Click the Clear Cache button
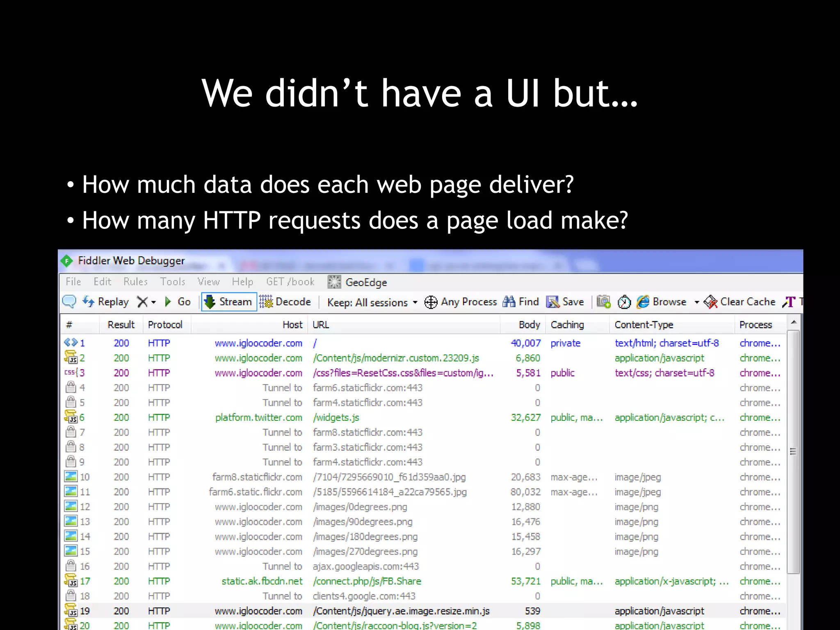This screenshot has width=840, height=630. [x=740, y=302]
